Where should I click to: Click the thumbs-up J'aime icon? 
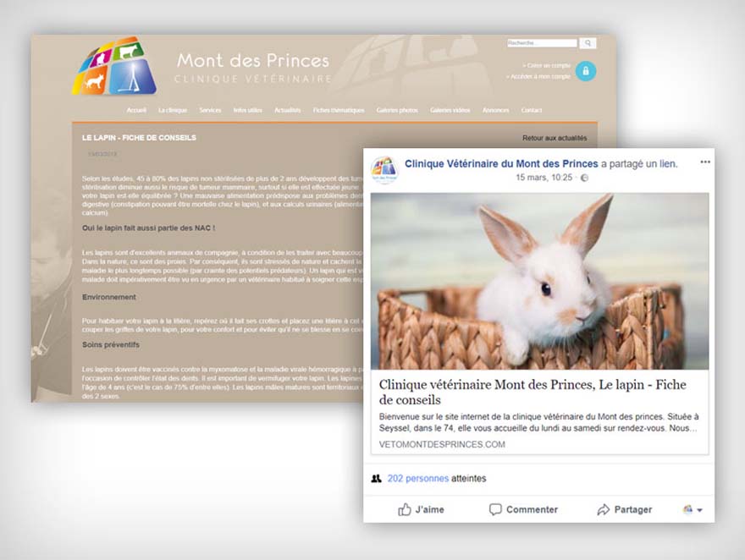405,510
